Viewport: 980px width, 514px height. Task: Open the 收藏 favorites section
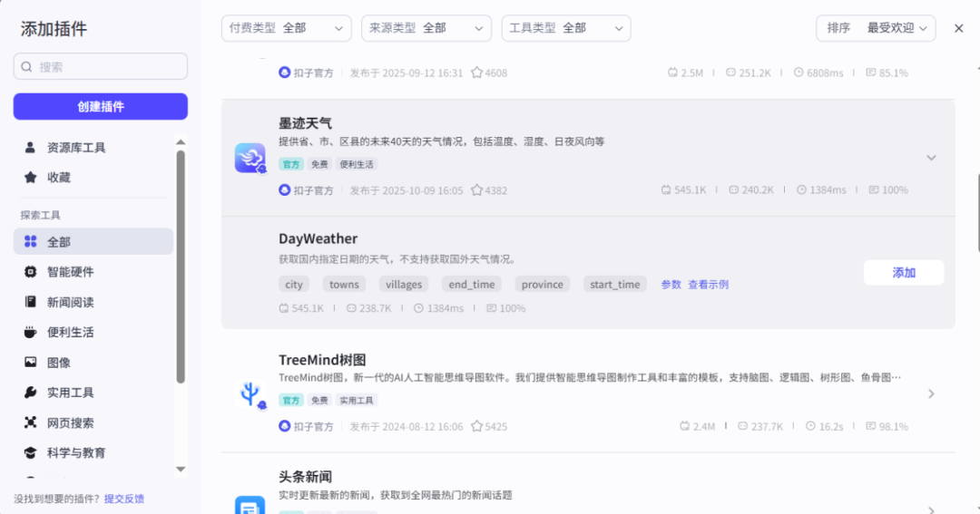tap(93, 178)
